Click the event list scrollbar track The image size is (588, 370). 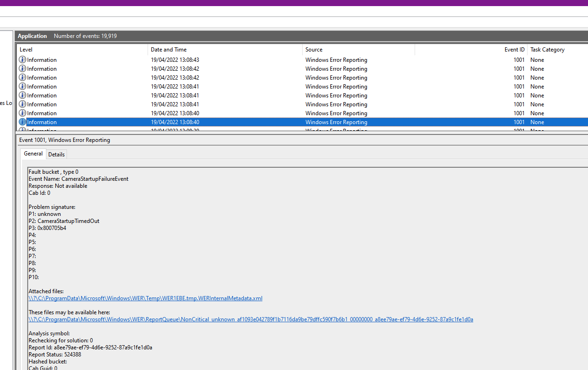[585, 94]
